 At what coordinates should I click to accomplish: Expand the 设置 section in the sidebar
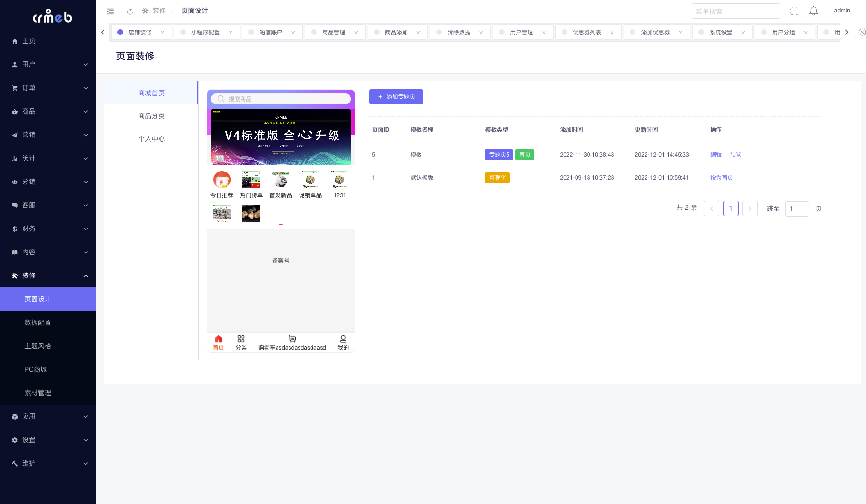click(x=48, y=440)
